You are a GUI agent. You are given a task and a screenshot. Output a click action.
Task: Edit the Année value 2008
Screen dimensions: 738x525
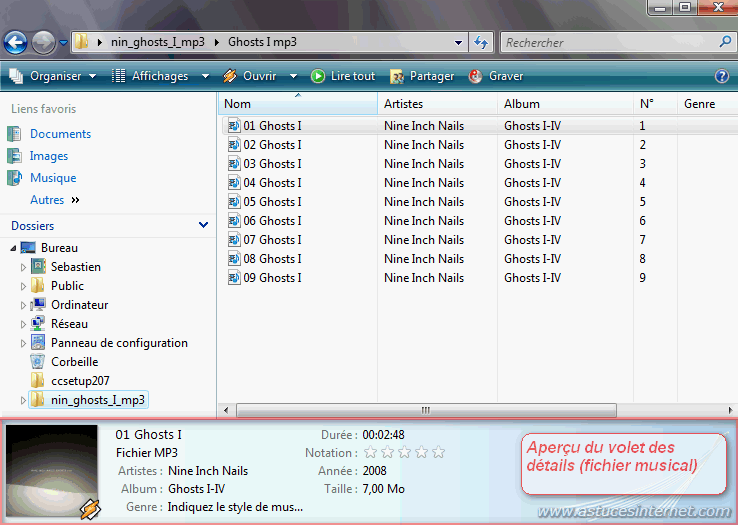(x=375, y=471)
